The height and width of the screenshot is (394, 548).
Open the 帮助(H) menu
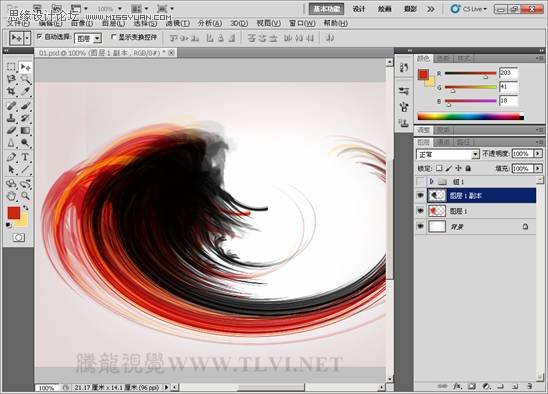[x=336, y=23]
